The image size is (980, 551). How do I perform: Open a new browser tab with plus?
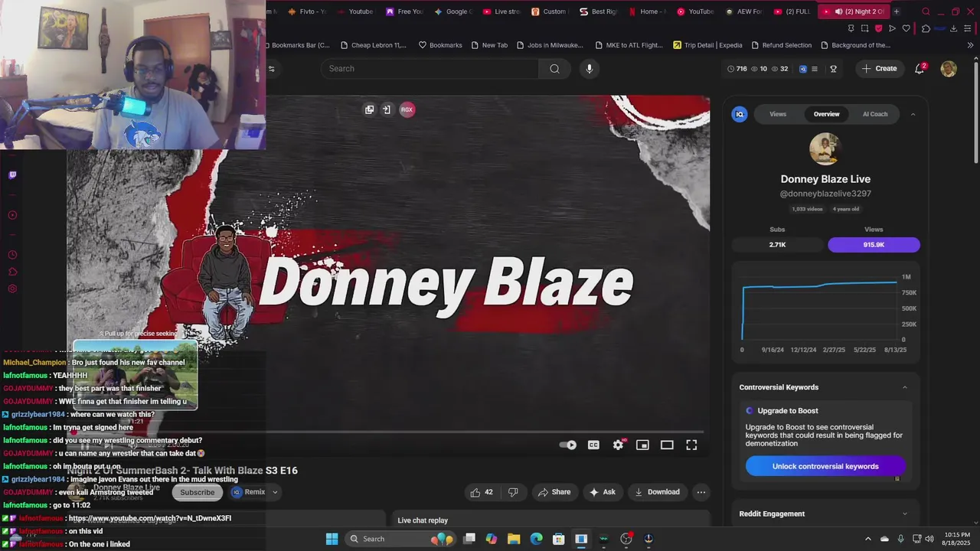click(x=897, y=11)
